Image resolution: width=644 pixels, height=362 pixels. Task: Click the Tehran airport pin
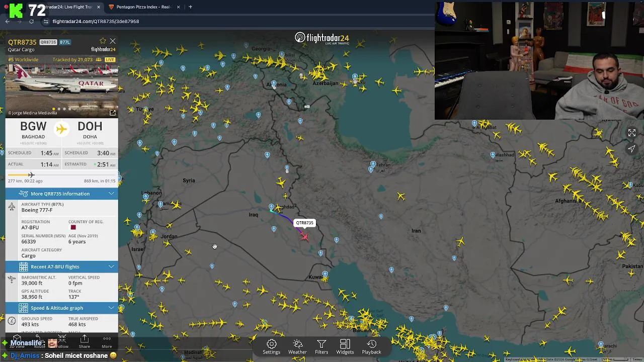point(373,164)
